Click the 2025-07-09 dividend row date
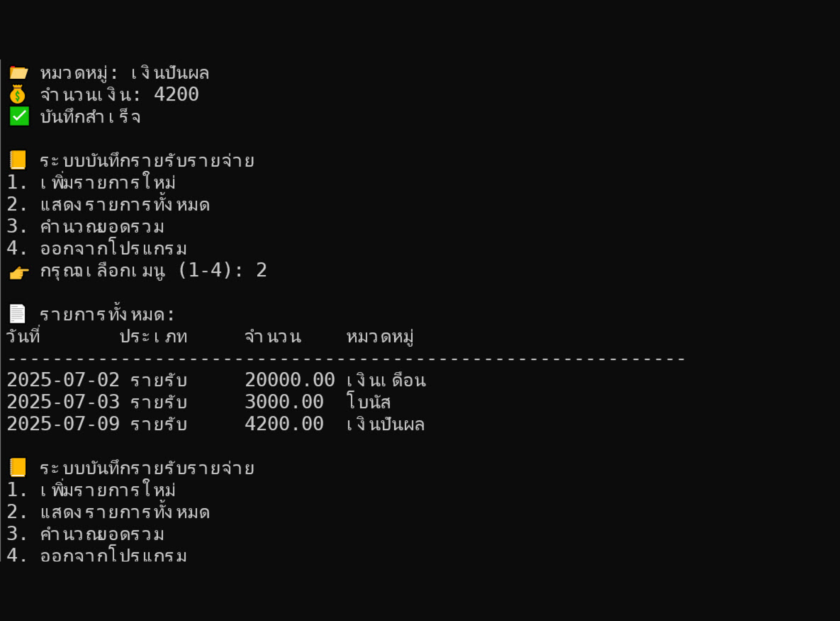 [x=63, y=424]
